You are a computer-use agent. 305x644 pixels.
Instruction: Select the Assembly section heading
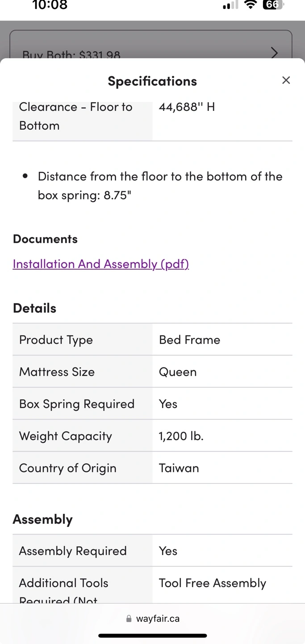[x=42, y=519]
